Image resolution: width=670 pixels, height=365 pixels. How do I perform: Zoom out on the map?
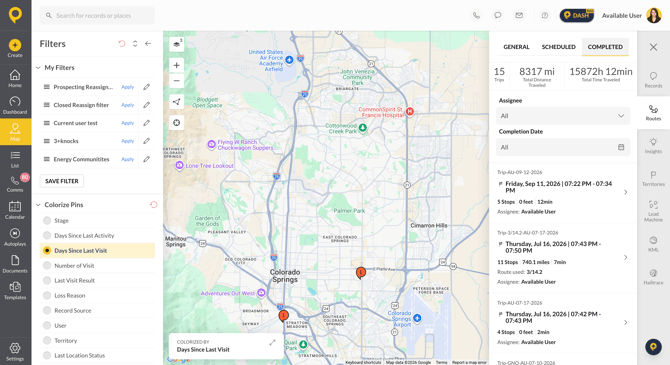pyautogui.click(x=176, y=81)
